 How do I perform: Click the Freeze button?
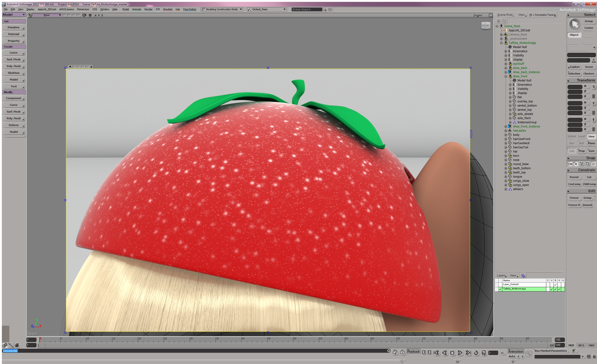pyautogui.click(x=574, y=198)
